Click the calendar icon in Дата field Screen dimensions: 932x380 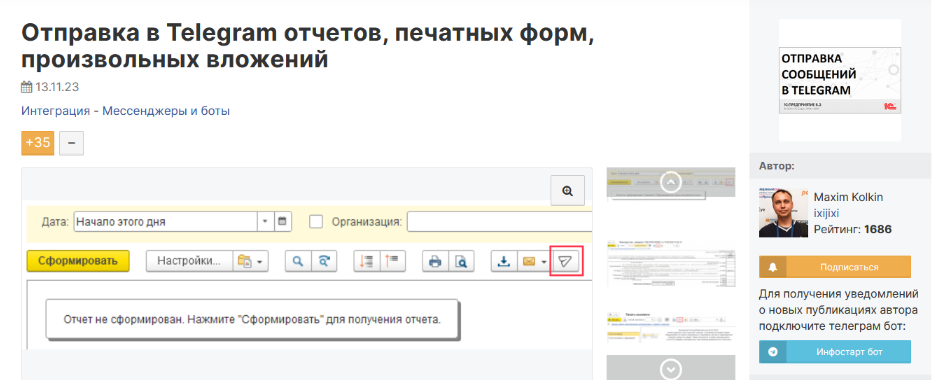coord(282,222)
